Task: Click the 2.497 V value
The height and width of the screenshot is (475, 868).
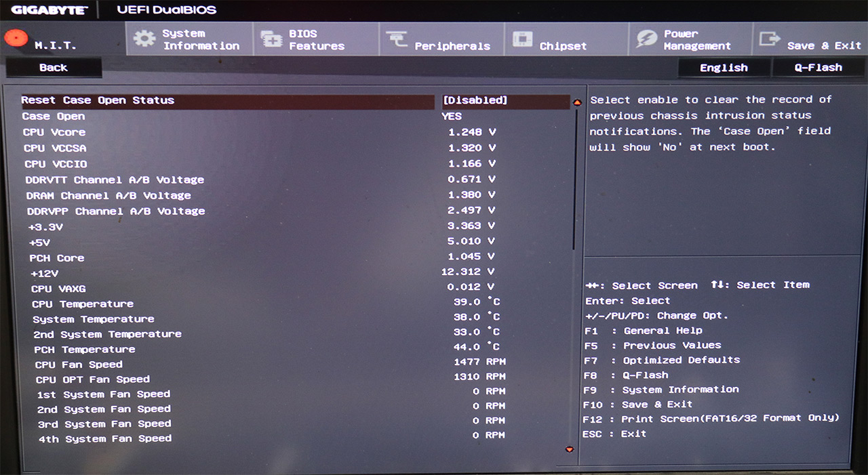Action: click(x=472, y=210)
